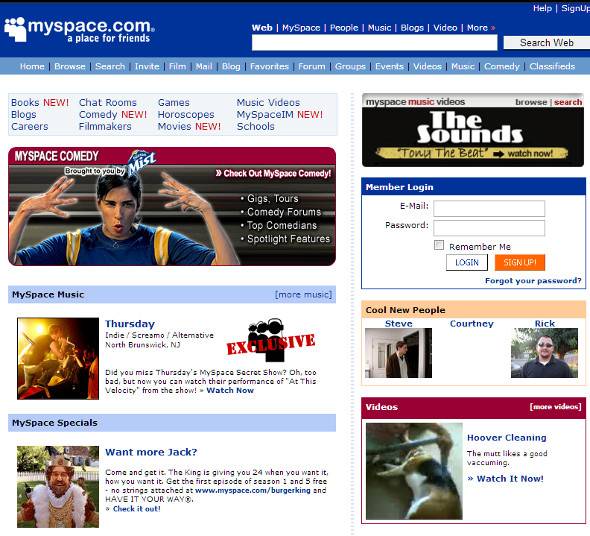
Task: Select the People search tab
Action: pyautogui.click(x=344, y=27)
